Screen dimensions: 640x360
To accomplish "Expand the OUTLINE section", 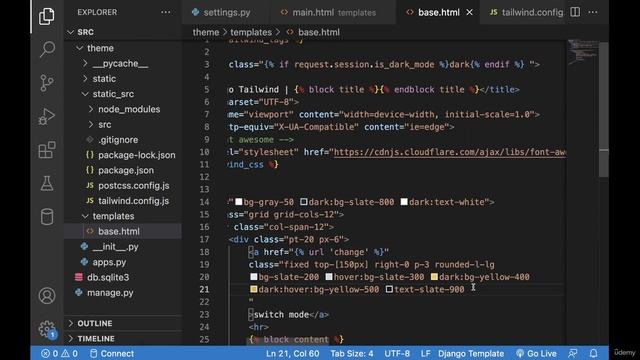I will pyautogui.click(x=95, y=323).
